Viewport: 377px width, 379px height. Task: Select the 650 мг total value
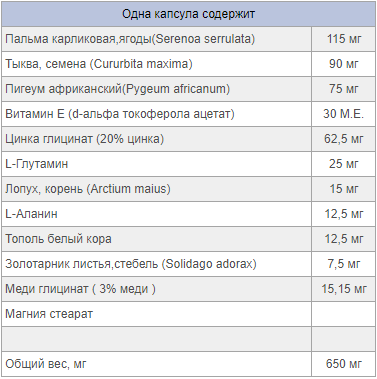pos(344,364)
